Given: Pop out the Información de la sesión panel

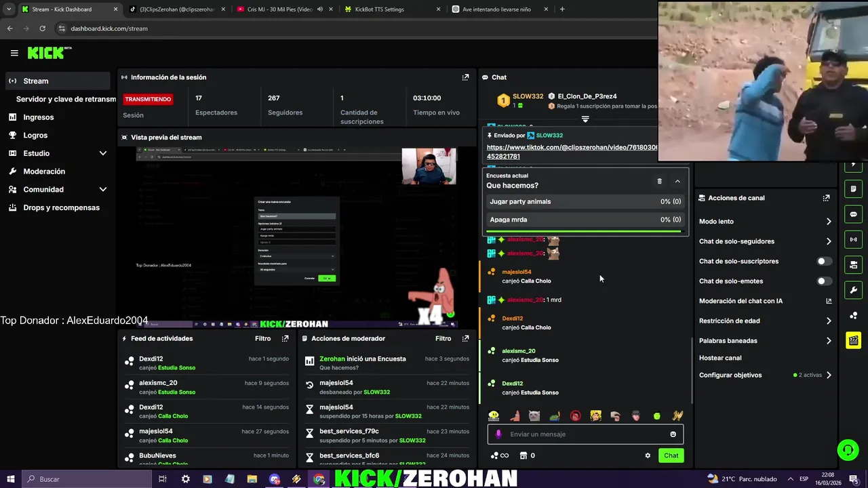Looking at the screenshot, I should [465, 77].
